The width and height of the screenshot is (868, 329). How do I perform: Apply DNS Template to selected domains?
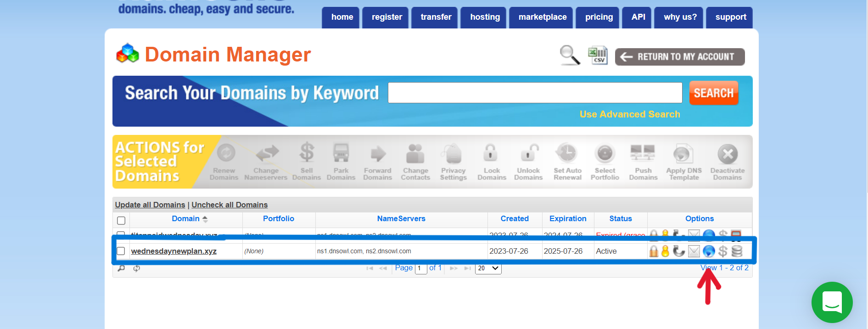click(684, 162)
